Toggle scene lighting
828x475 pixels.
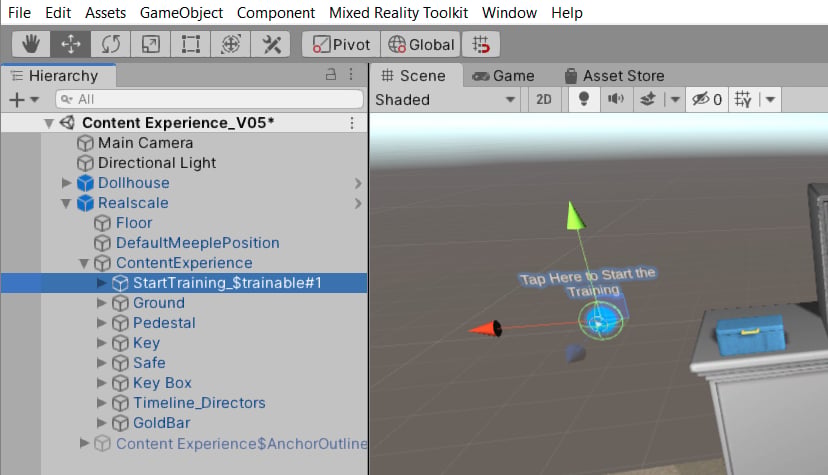584,99
